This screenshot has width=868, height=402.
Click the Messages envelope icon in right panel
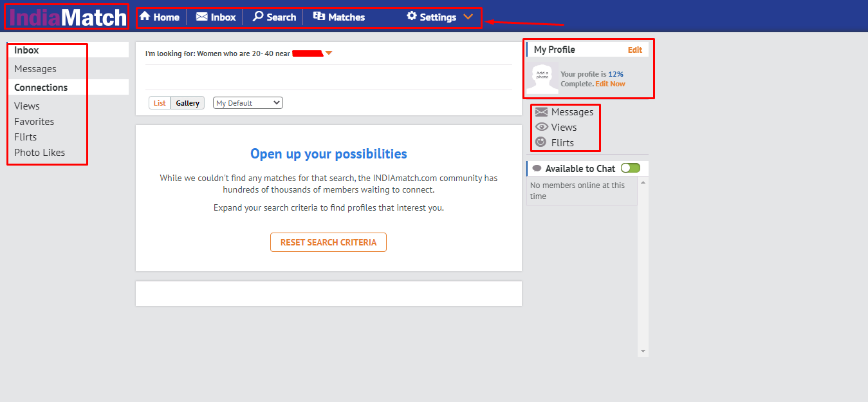tap(541, 112)
